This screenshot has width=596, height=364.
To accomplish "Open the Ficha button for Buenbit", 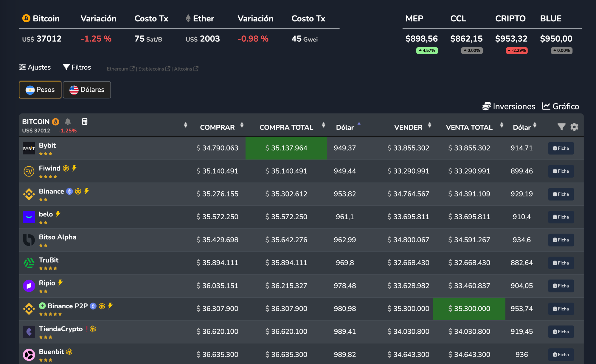I will 561,354.
